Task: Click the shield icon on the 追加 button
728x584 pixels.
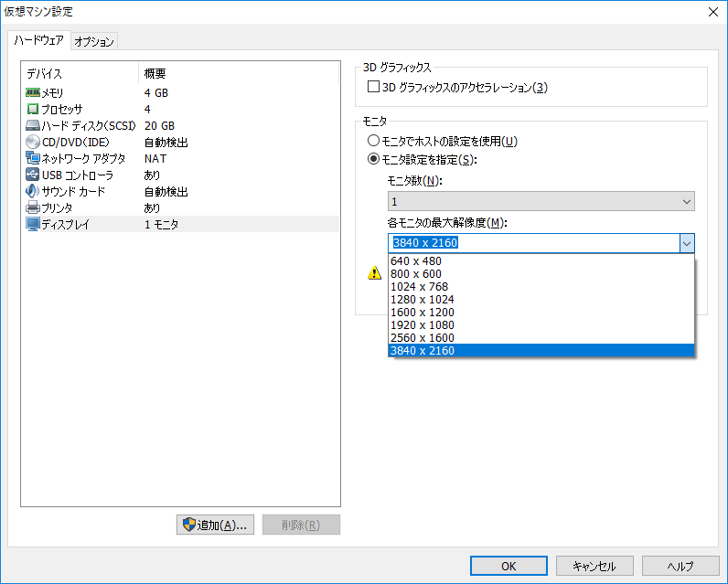Action: (x=189, y=525)
